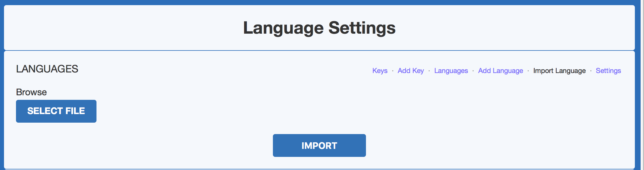Open the Languages list link

click(x=451, y=71)
